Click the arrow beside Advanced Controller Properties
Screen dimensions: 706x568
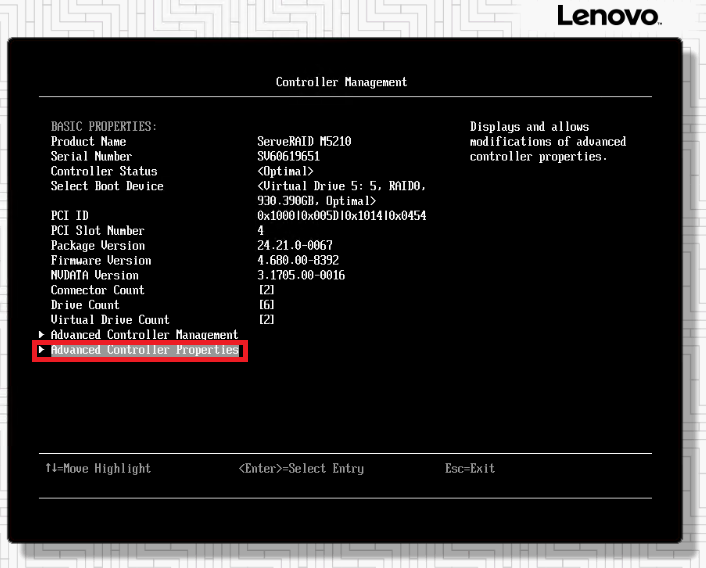point(41,351)
